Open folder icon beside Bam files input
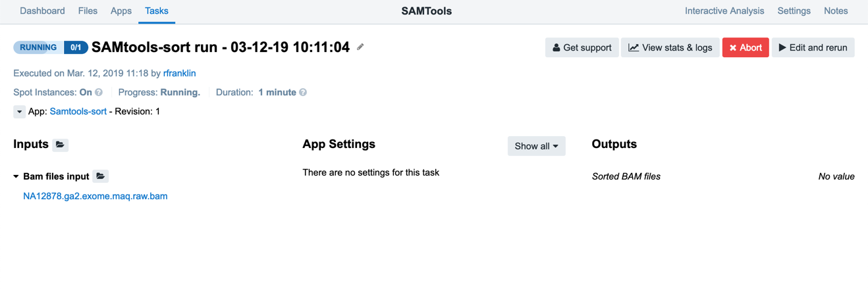The height and width of the screenshot is (290, 868). (101, 176)
